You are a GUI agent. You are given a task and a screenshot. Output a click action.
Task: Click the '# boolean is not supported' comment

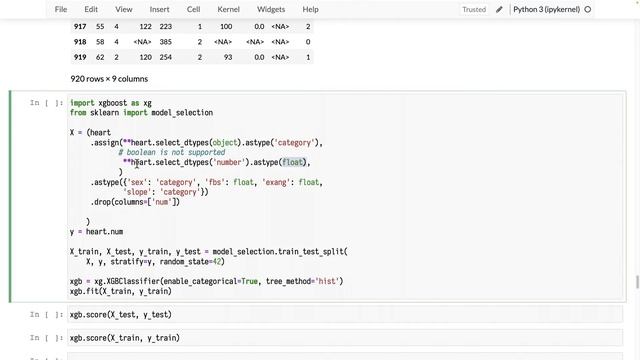(172, 152)
